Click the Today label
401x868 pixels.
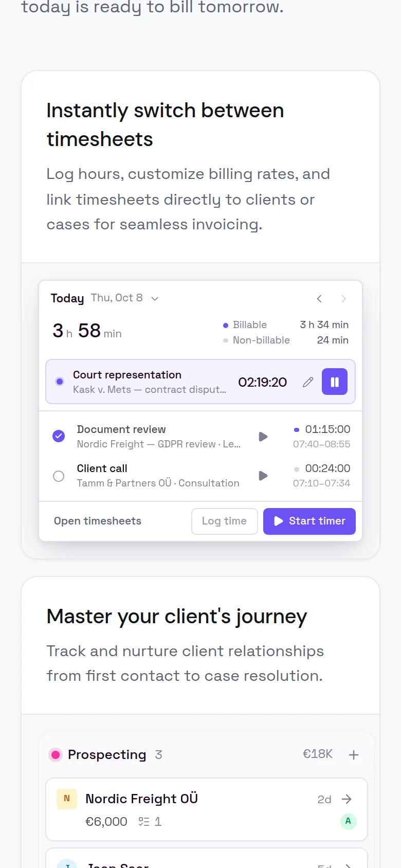pos(67,298)
